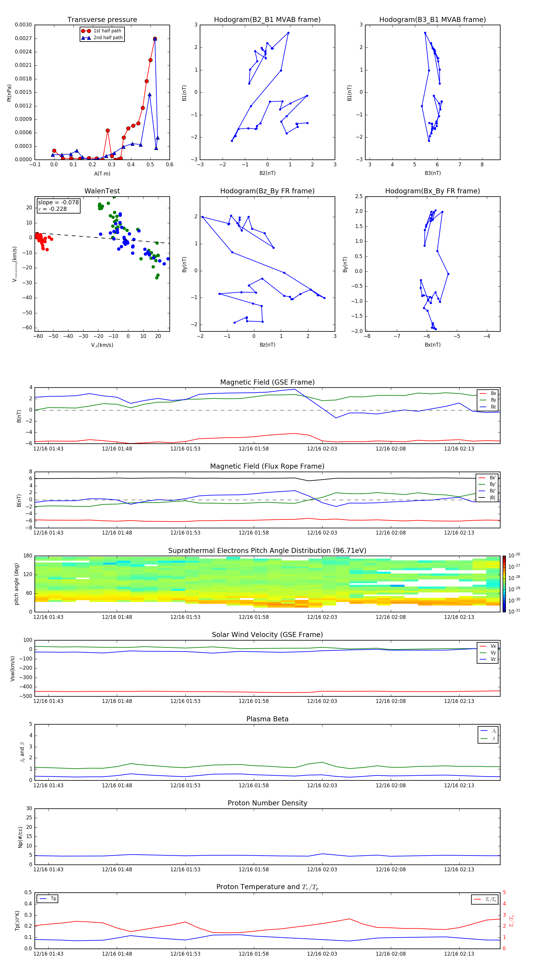
Task: Click the Vy legend entry in velocity panel
Action: coord(488,652)
